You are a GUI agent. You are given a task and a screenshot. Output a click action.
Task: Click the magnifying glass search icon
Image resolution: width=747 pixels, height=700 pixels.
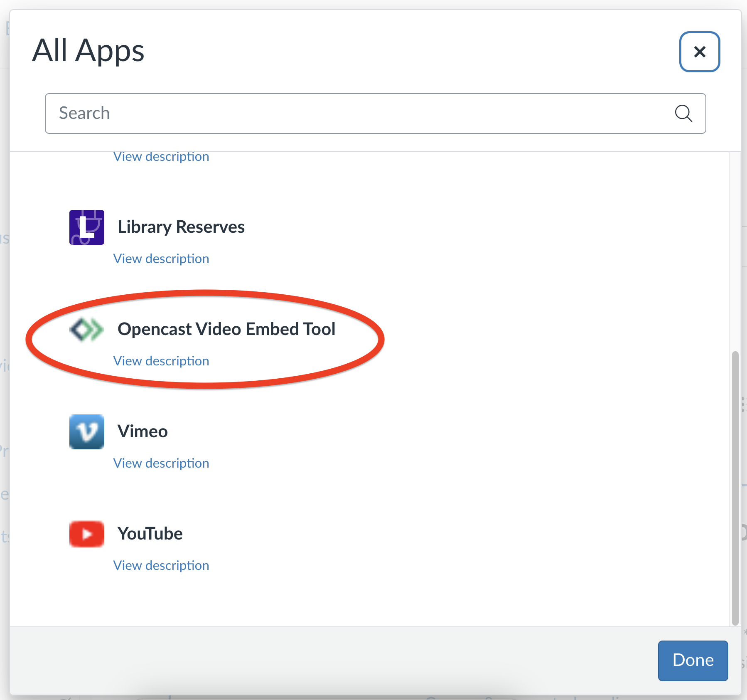[683, 113]
